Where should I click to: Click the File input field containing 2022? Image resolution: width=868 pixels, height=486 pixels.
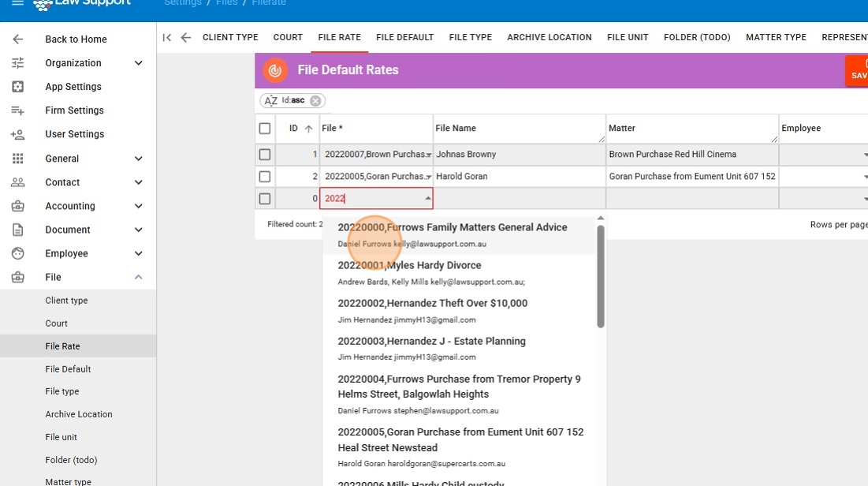pos(371,199)
